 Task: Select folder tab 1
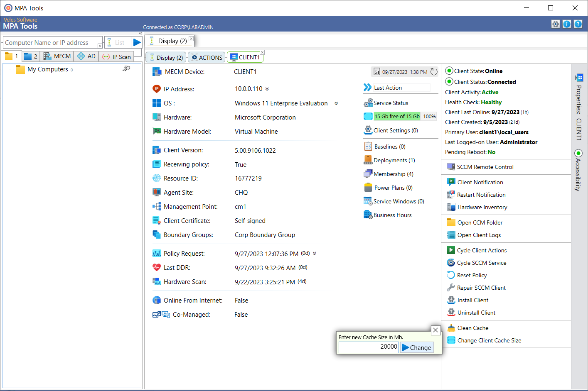point(11,56)
